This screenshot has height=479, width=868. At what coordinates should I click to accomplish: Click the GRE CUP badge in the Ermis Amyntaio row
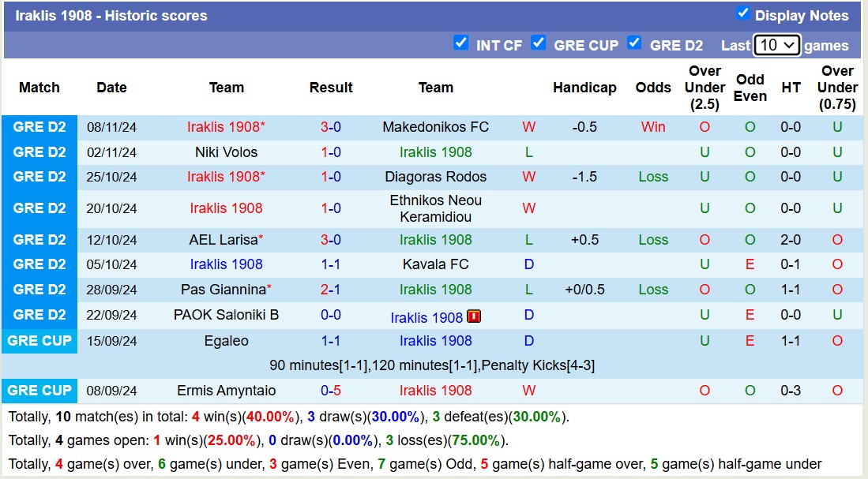(x=39, y=391)
